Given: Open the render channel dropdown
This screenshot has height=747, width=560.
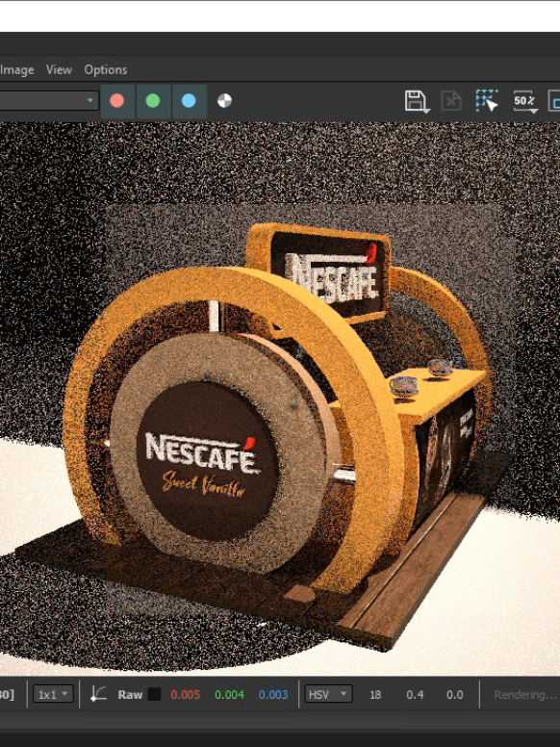Looking at the screenshot, I should tap(47, 100).
